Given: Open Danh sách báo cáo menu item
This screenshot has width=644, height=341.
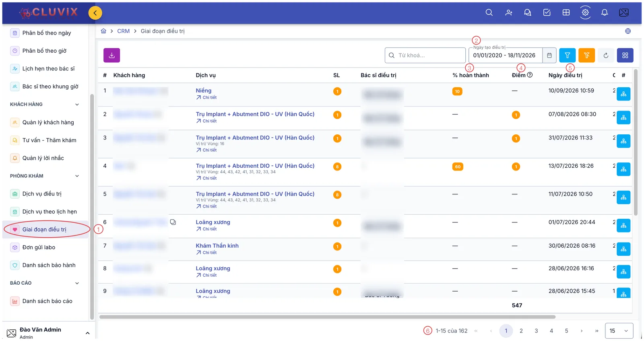Looking at the screenshot, I should (45, 301).
